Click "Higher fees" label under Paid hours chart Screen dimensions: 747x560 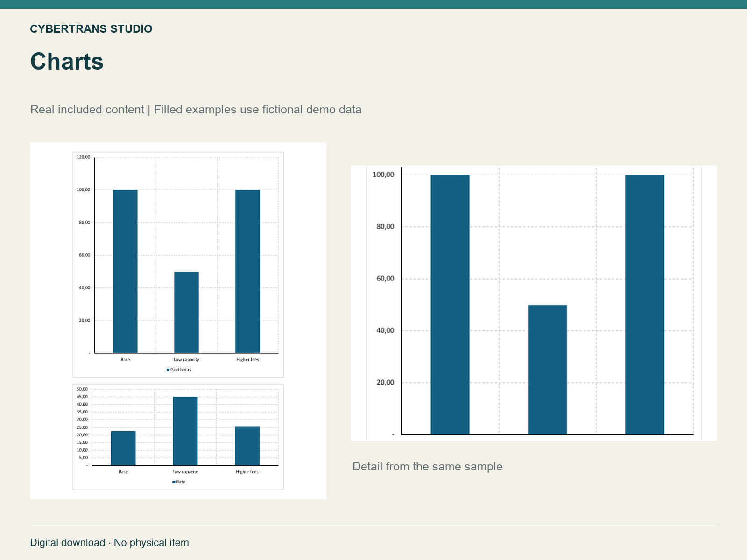click(247, 360)
